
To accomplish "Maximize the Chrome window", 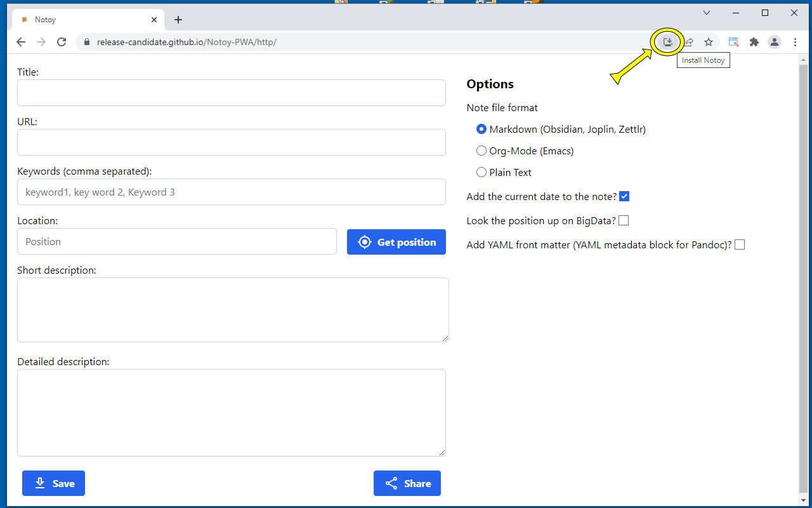I will click(x=765, y=13).
